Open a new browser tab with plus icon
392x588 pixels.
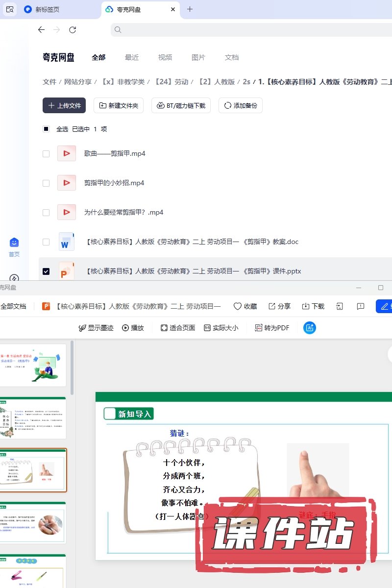[x=190, y=9]
